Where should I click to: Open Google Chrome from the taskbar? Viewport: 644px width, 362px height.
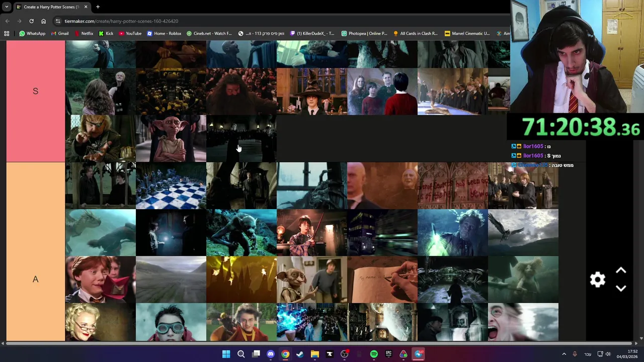pyautogui.click(x=285, y=354)
